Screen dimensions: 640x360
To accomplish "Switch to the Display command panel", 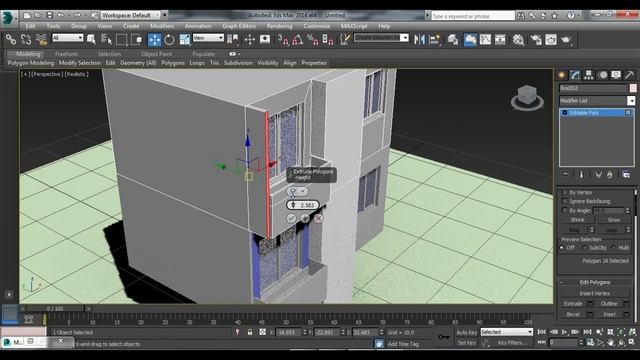I will (x=616, y=75).
